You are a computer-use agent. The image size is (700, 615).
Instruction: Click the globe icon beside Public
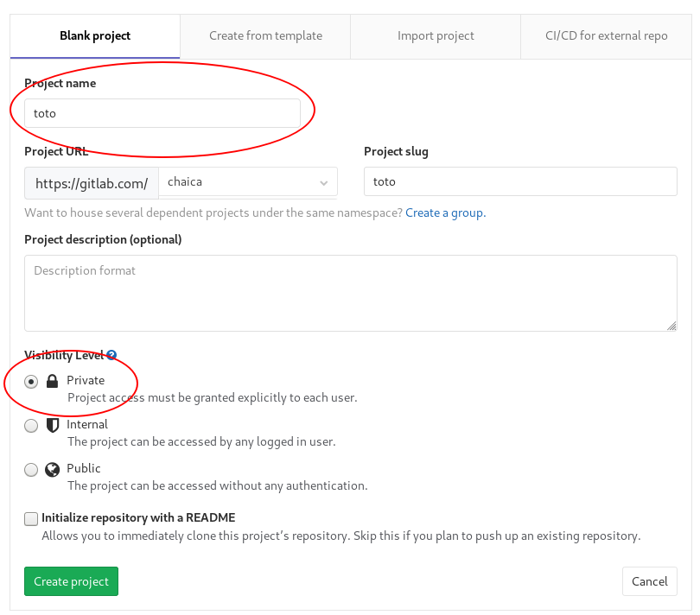click(x=52, y=468)
